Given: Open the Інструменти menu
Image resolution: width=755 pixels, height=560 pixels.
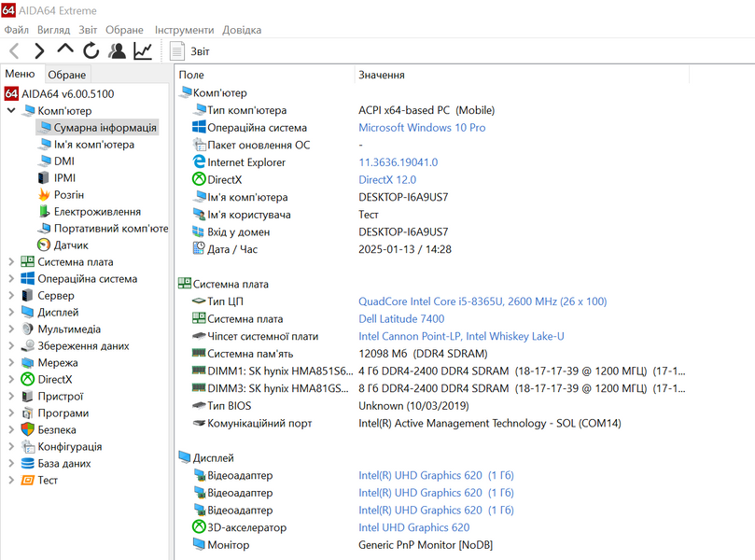Looking at the screenshot, I should point(184,30).
